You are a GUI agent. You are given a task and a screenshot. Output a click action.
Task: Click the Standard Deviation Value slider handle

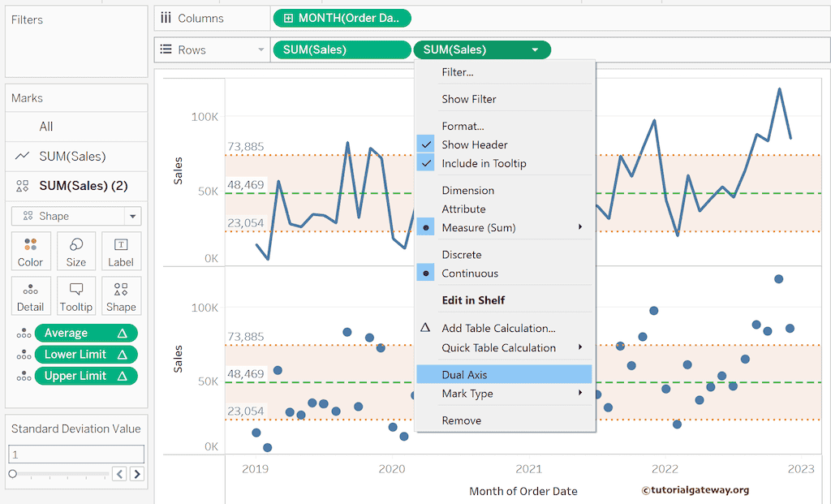[x=13, y=474]
